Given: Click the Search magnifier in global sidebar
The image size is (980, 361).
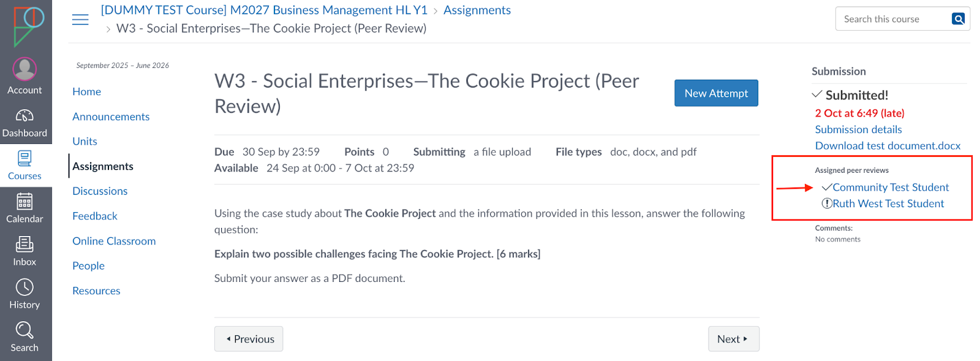Looking at the screenshot, I should click(24, 330).
